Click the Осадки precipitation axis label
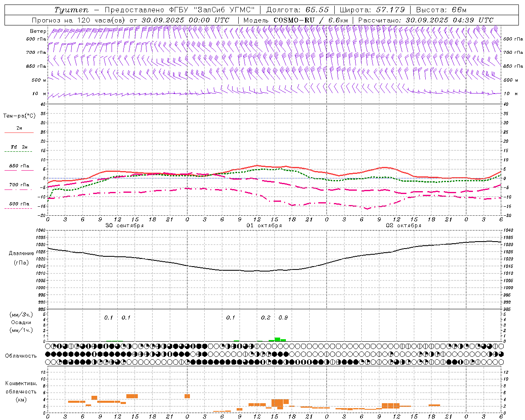Screen dimensions: 525x420 21,322
